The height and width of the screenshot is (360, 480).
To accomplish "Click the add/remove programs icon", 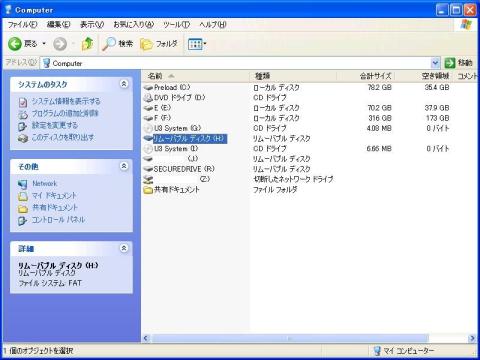I will pos(23,114).
